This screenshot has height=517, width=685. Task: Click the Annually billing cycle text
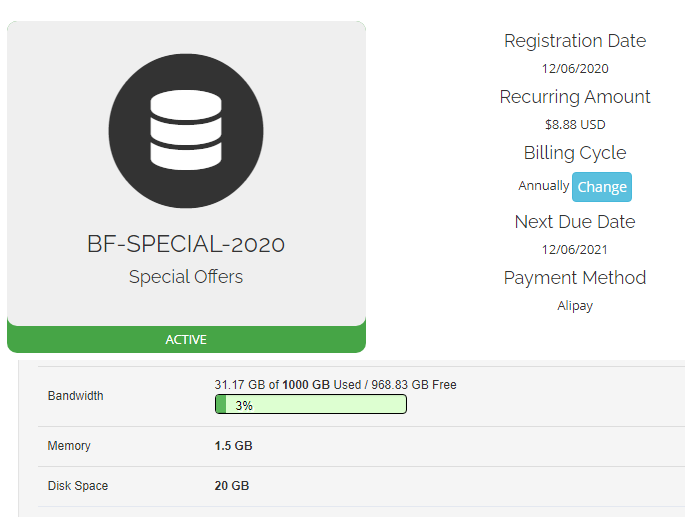pos(543,186)
